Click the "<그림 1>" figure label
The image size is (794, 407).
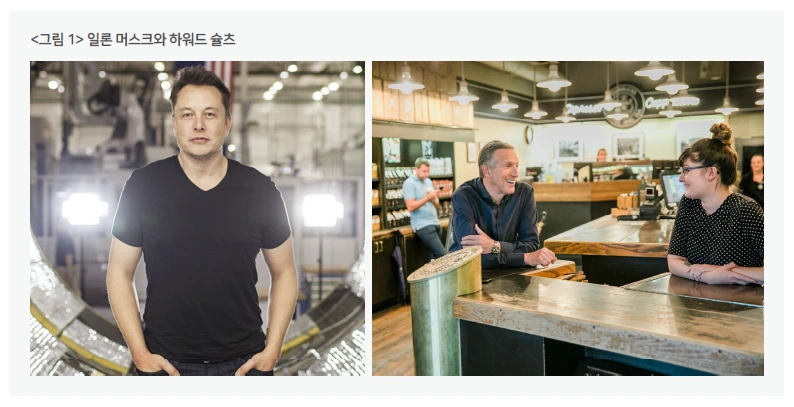coord(57,39)
